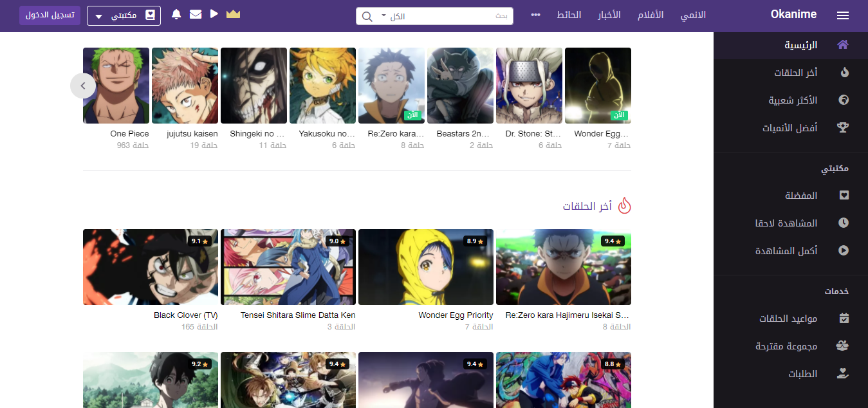Click the 9.2 rating badge in bottom row
The width and height of the screenshot is (868, 408).
199,364
